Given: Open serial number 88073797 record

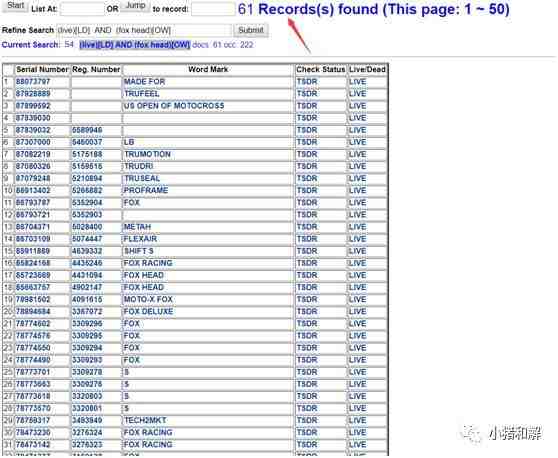Looking at the screenshot, I should tap(33, 82).
